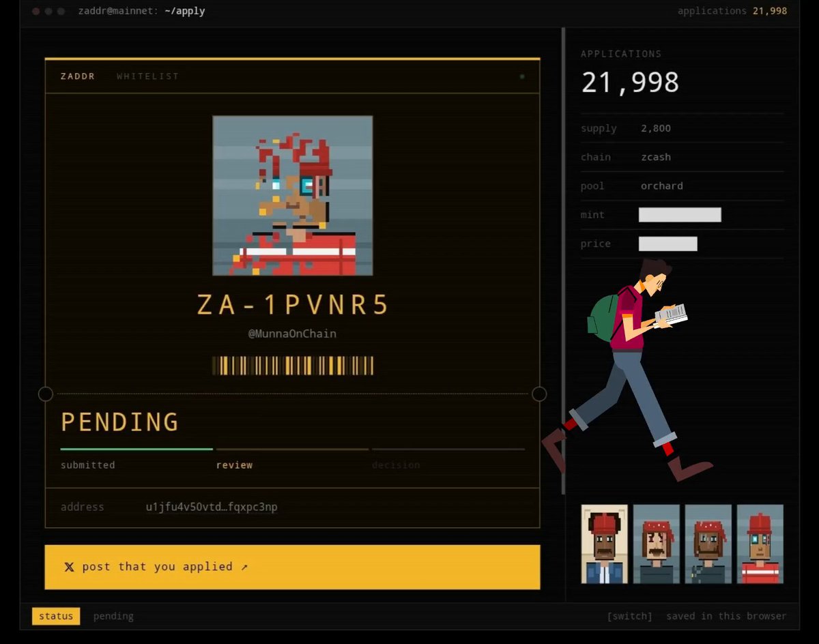
Task: Click the supply value 2,800
Action: [656, 128]
